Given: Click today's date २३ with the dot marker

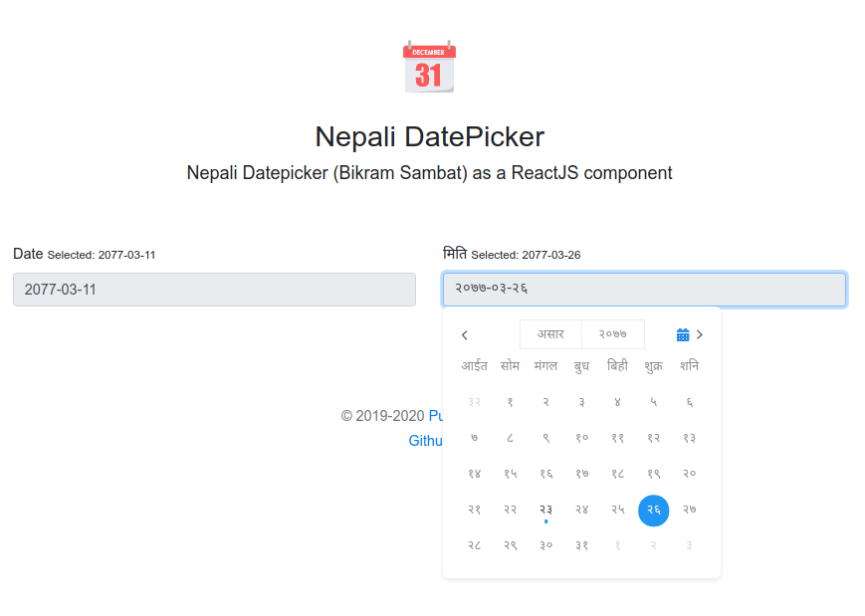Looking at the screenshot, I should pyautogui.click(x=545, y=510).
